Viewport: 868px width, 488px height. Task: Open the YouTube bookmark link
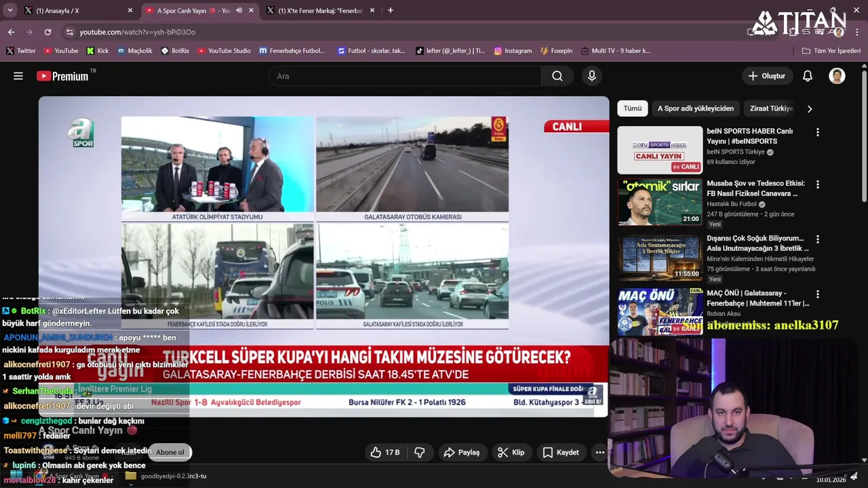[x=60, y=51]
